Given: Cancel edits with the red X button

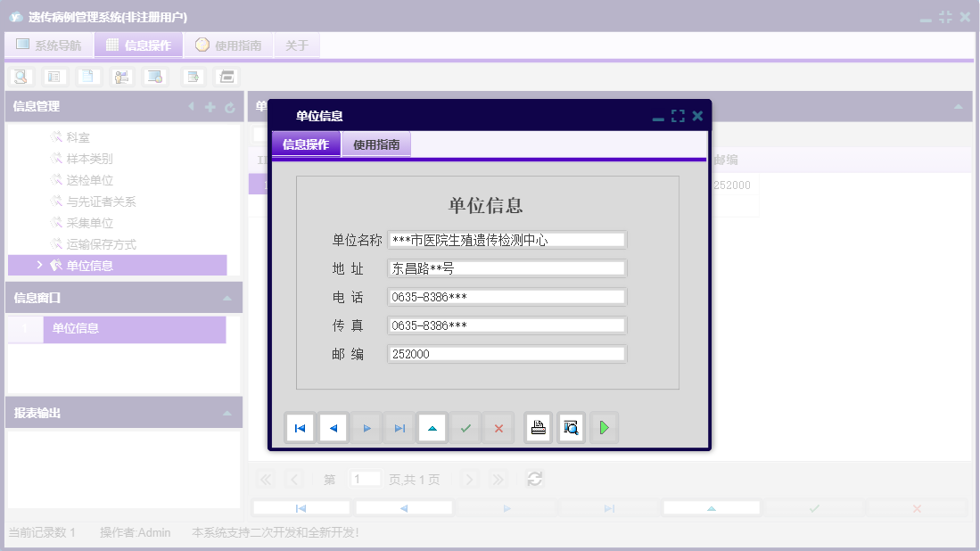Looking at the screenshot, I should point(498,427).
